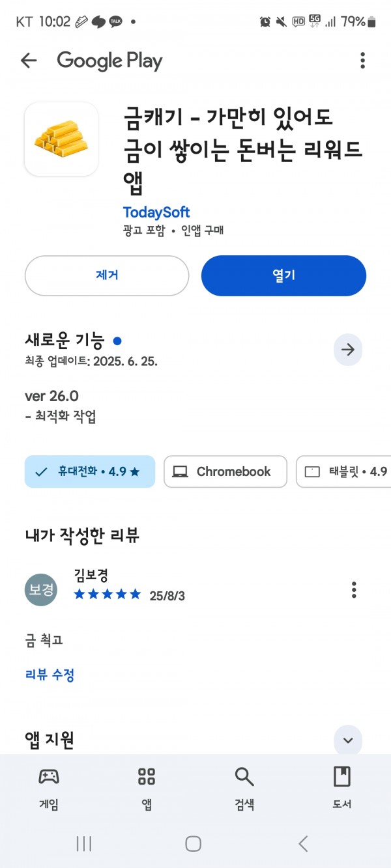Open the 게임 tab in bottom navigation
Viewport: 391px width, 868px height.
49,788
